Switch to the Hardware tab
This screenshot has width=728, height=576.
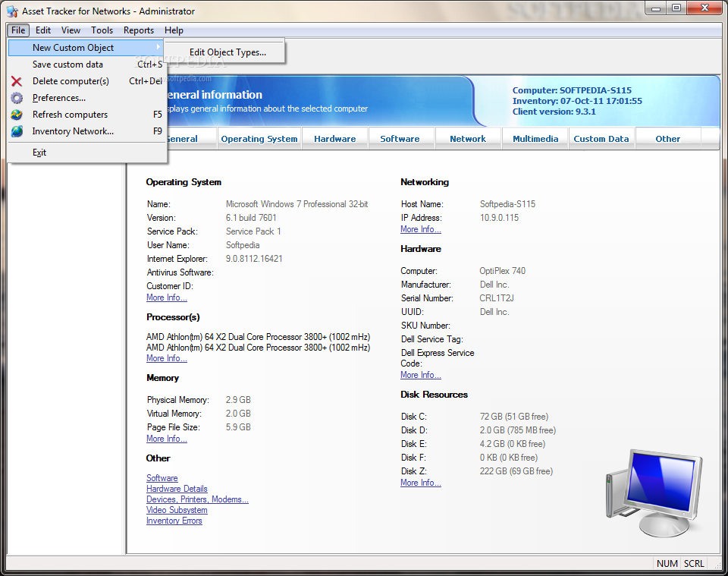click(334, 139)
